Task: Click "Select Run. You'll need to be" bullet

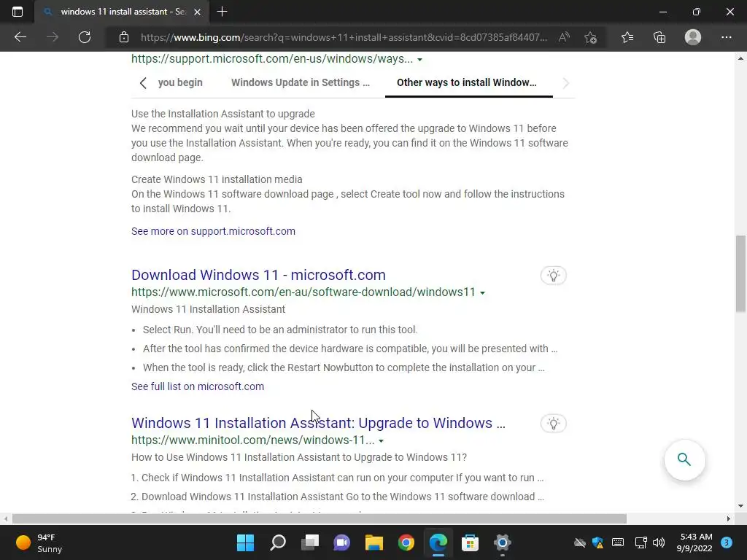Action: pos(280,330)
